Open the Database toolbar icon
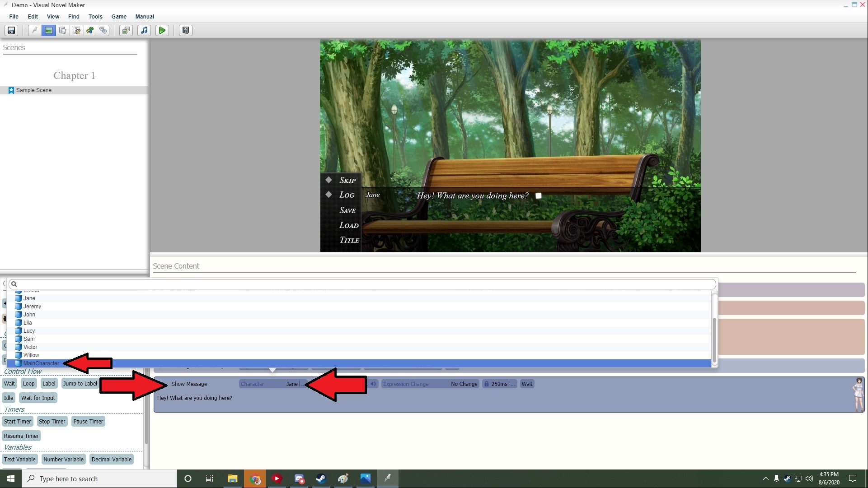The height and width of the screenshot is (488, 868). [63, 30]
